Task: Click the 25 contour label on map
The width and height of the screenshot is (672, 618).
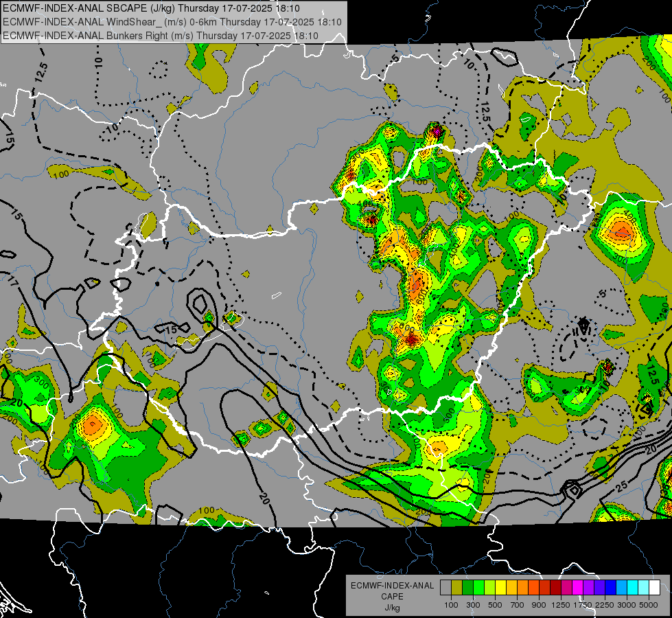Action: pyautogui.click(x=622, y=486)
